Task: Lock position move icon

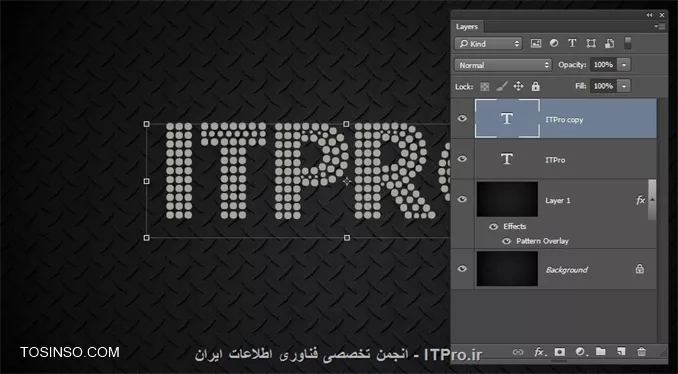Action: 518,86
